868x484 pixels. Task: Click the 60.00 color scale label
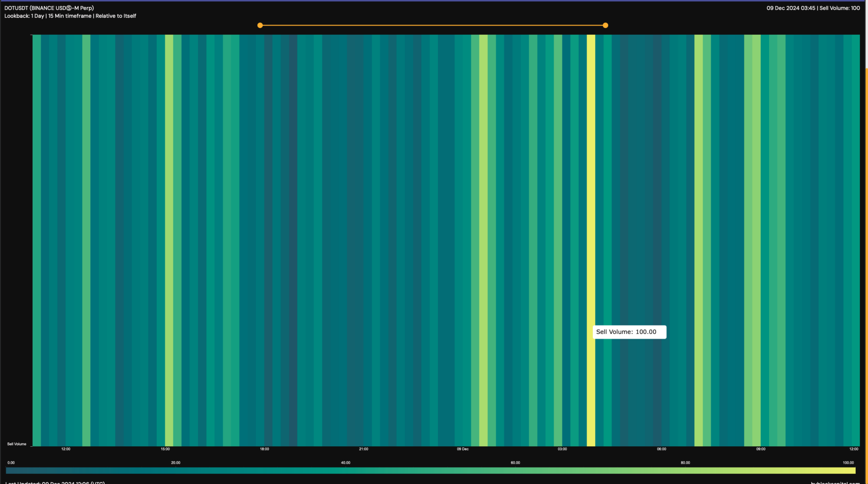(515, 462)
